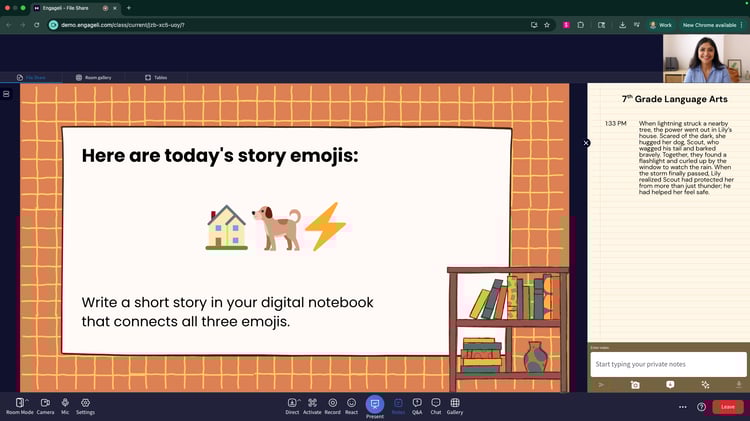Click the Activate icon
This screenshot has width=750, height=421.
312,403
